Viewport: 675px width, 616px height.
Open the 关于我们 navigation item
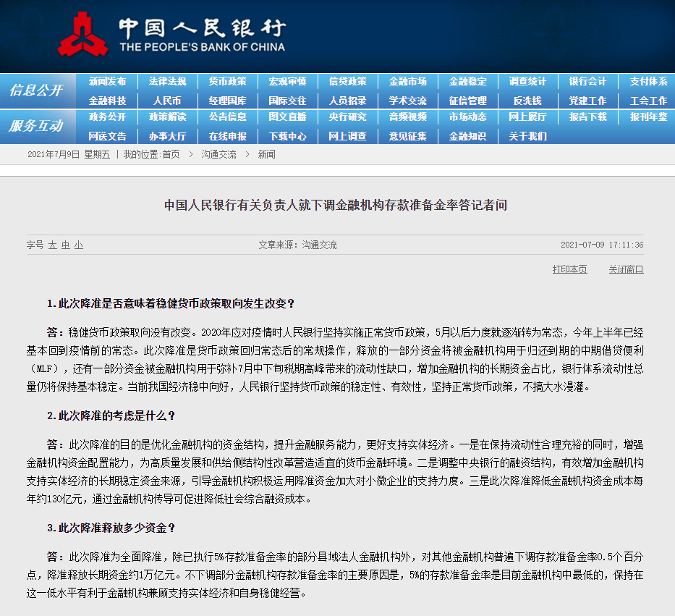point(528,136)
